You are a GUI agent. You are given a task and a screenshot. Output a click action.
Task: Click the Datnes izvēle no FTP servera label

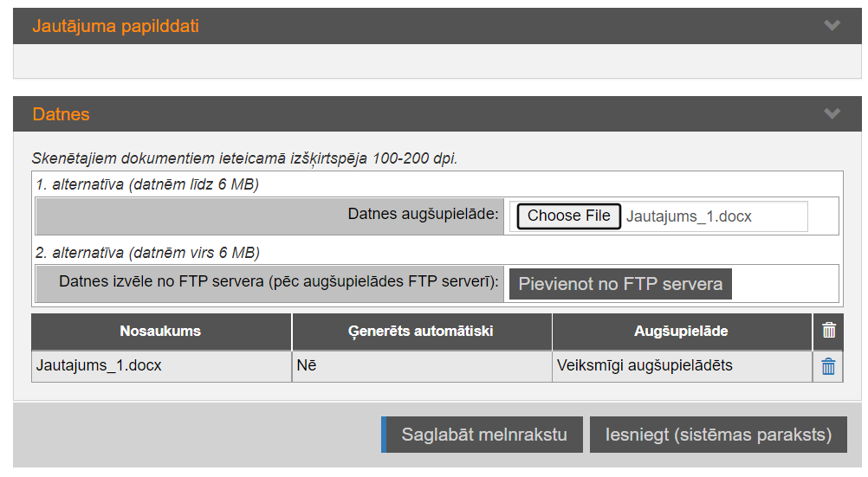coord(278,282)
